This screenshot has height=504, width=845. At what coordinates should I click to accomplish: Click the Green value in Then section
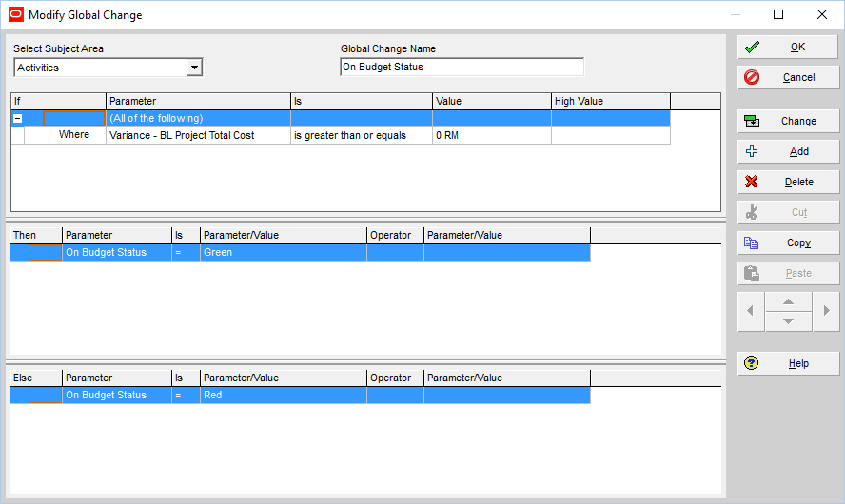pos(283,253)
